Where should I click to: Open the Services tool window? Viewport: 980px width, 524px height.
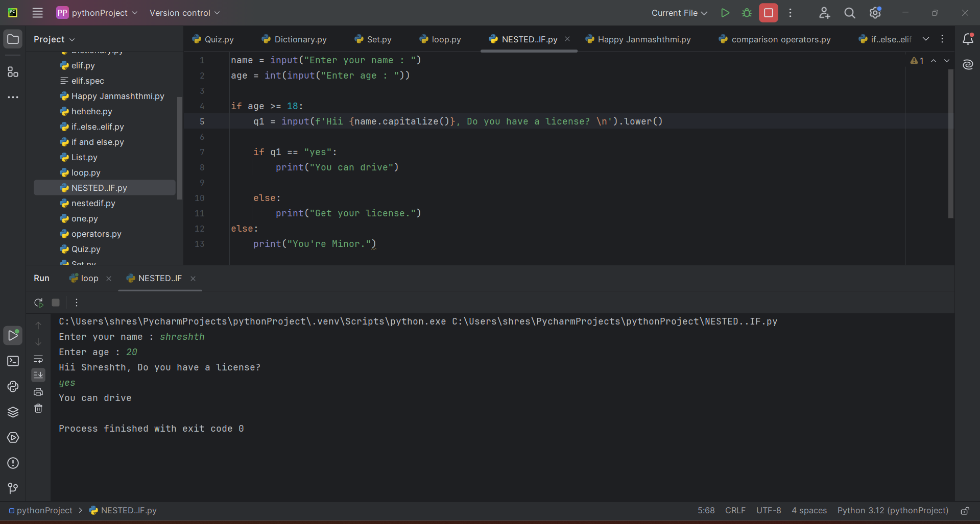pyautogui.click(x=13, y=437)
